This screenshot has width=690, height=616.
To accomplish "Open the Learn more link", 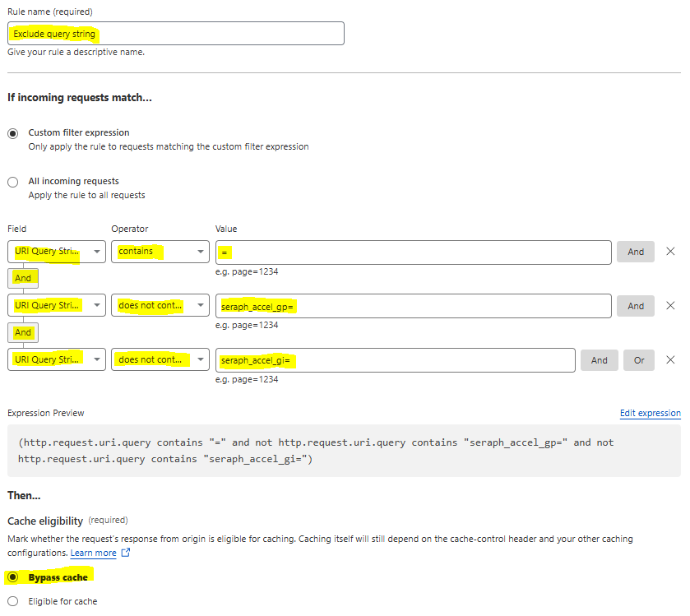I will click(93, 553).
